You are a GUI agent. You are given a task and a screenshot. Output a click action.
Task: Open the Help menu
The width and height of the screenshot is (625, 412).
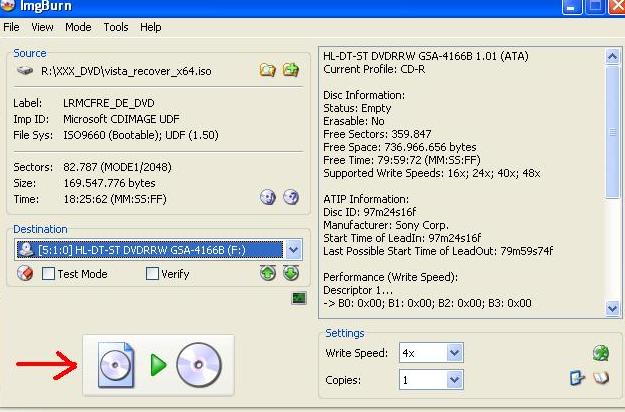click(x=151, y=27)
